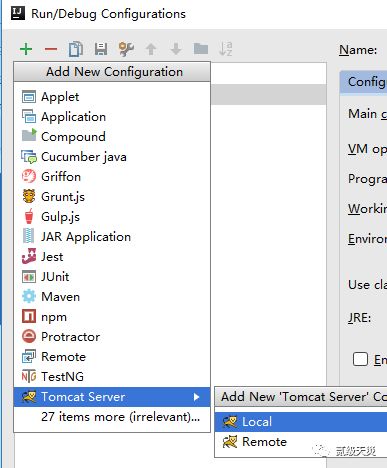Viewport: 387px width, 468px height.
Task: Click the red minus Remove Configuration icon
Action: point(51,49)
